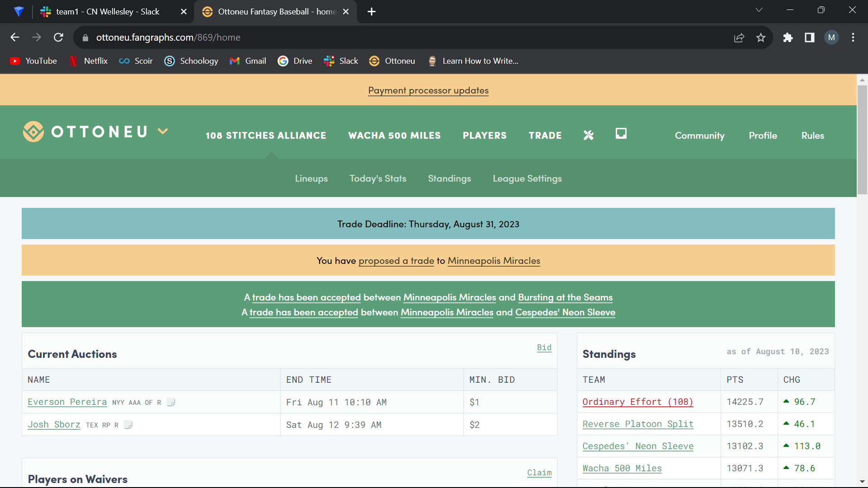The image size is (868, 488).
Task: Open Reverse Platoon Split team link
Action: (x=637, y=424)
